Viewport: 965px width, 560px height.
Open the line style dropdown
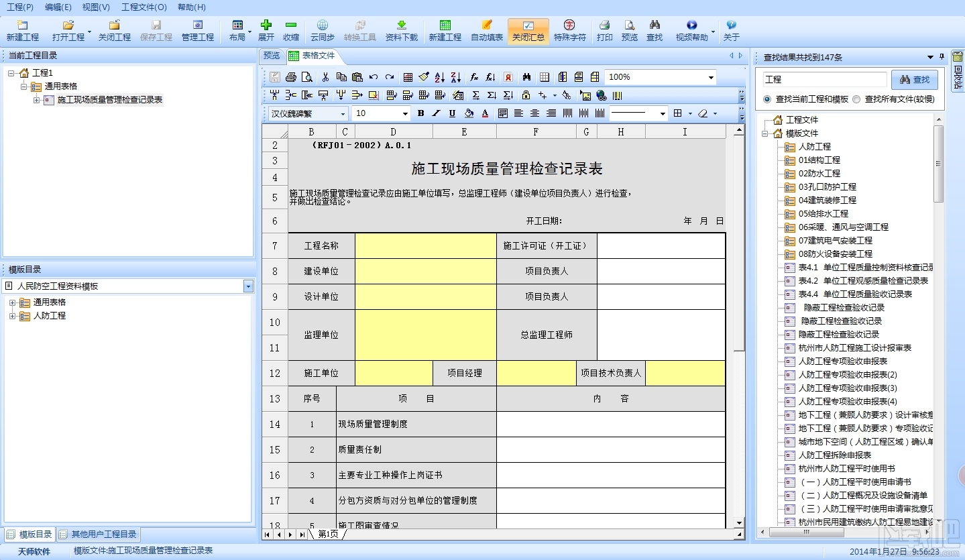(x=663, y=114)
